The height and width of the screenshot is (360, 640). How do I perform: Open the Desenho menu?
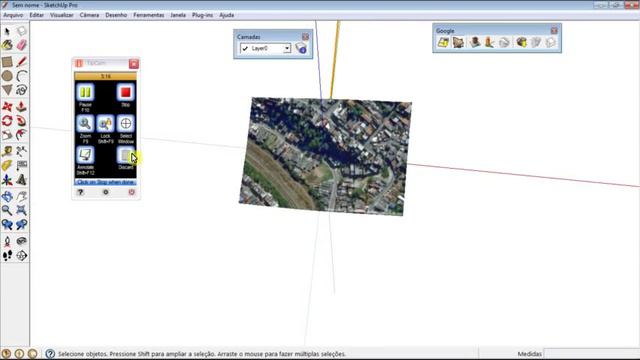coord(116,15)
